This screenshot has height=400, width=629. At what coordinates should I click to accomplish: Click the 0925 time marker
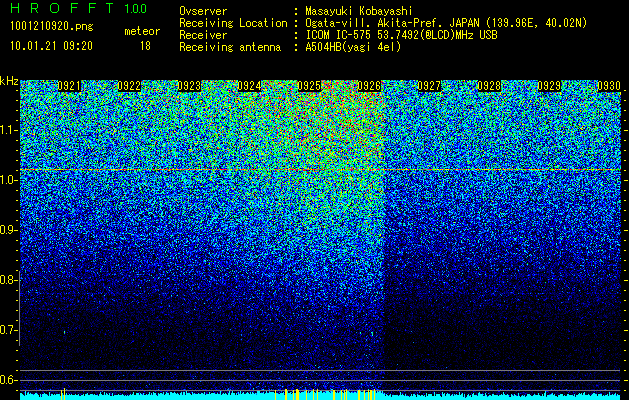309,86
